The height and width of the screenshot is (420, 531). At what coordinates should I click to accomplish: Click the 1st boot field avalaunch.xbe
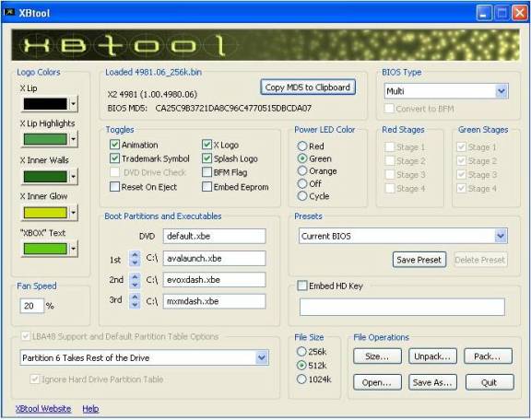coord(215,258)
